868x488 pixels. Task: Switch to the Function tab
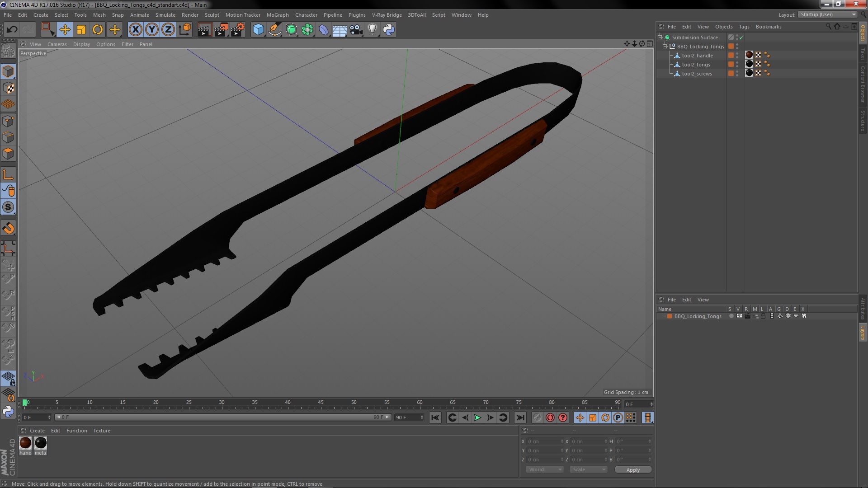tap(75, 430)
